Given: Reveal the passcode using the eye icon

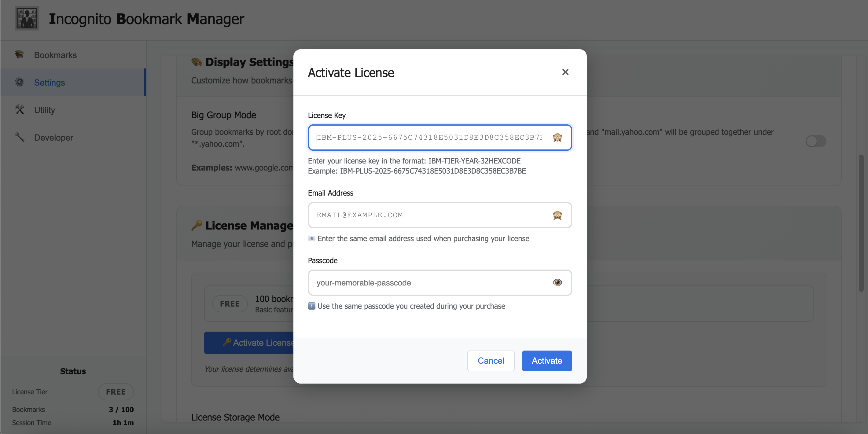Looking at the screenshot, I should [557, 282].
